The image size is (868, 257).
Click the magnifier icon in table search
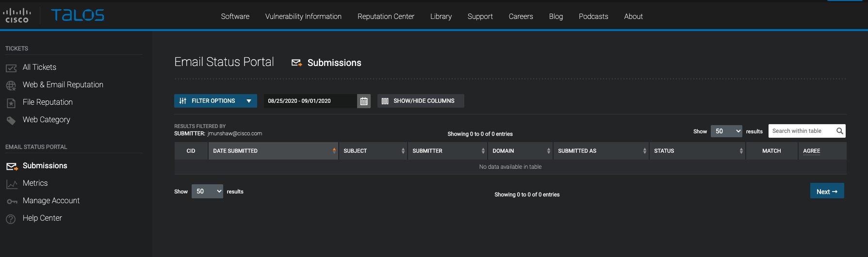[x=840, y=131]
